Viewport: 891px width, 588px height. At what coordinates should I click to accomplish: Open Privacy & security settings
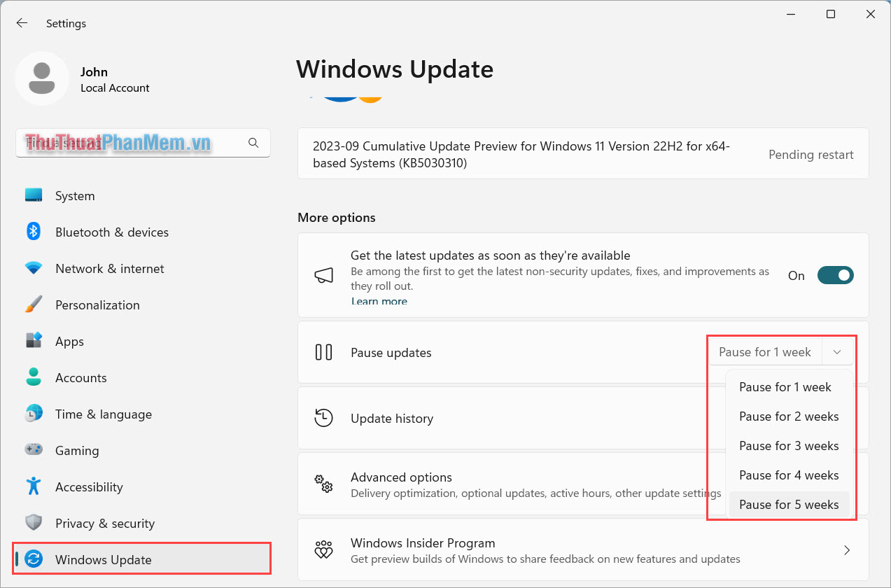pyautogui.click(x=104, y=523)
